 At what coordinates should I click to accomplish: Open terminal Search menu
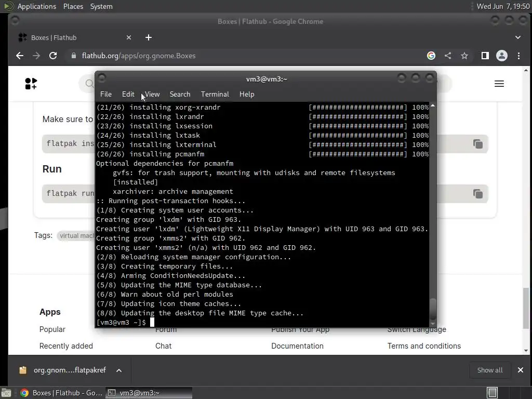(180, 95)
